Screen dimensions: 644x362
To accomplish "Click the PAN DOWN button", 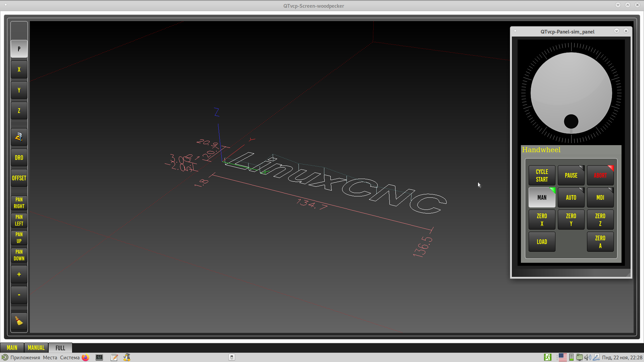I will pos(19,255).
